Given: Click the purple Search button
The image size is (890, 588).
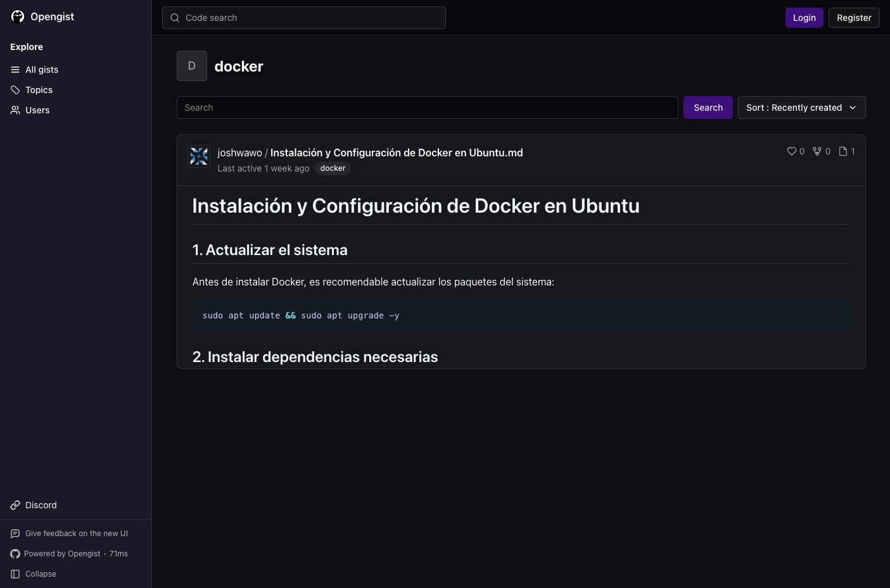Looking at the screenshot, I should [708, 108].
